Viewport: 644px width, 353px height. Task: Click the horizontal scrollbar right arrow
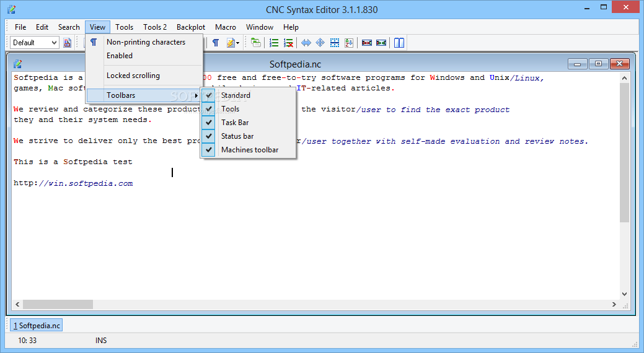[614, 304]
